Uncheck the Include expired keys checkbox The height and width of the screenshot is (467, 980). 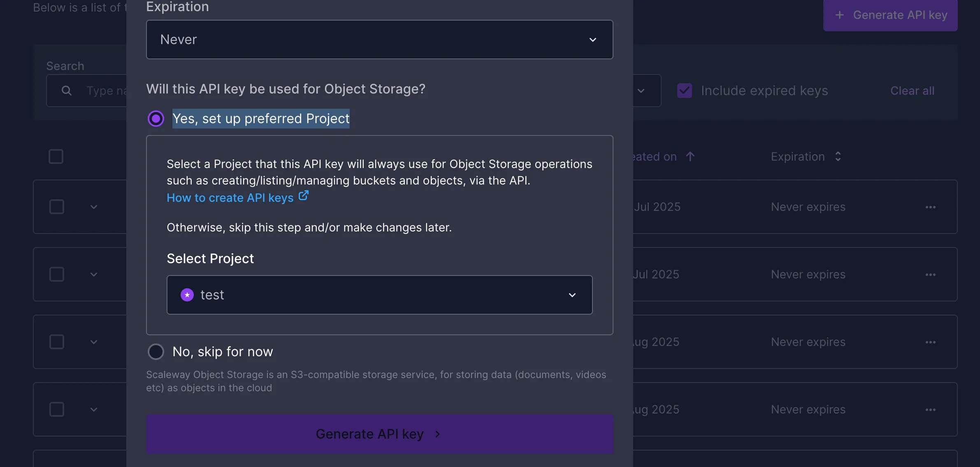[683, 90]
